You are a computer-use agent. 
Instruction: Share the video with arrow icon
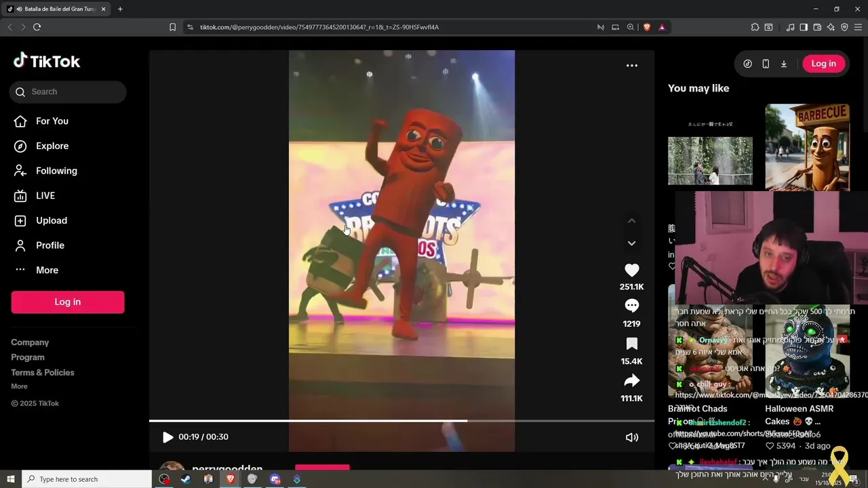pyautogui.click(x=631, y=381)
